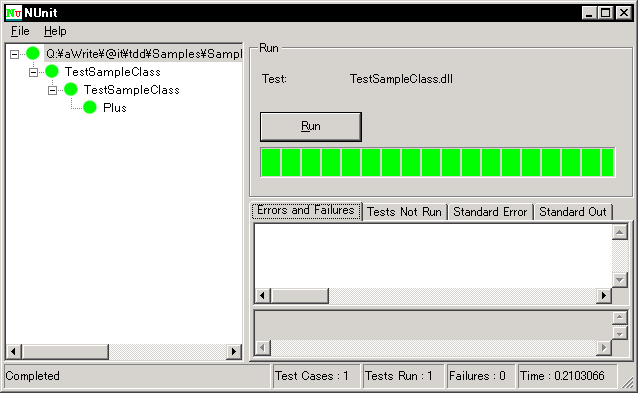Screen dimensions: 638x393
Task: Click errors list scroll up arrow
Action: [619, 232]
